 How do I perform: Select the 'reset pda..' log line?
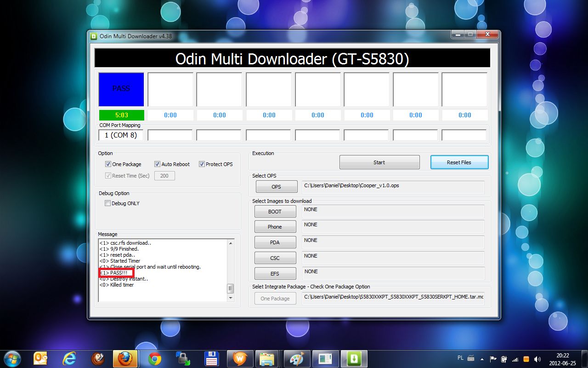tap(117, 255)
